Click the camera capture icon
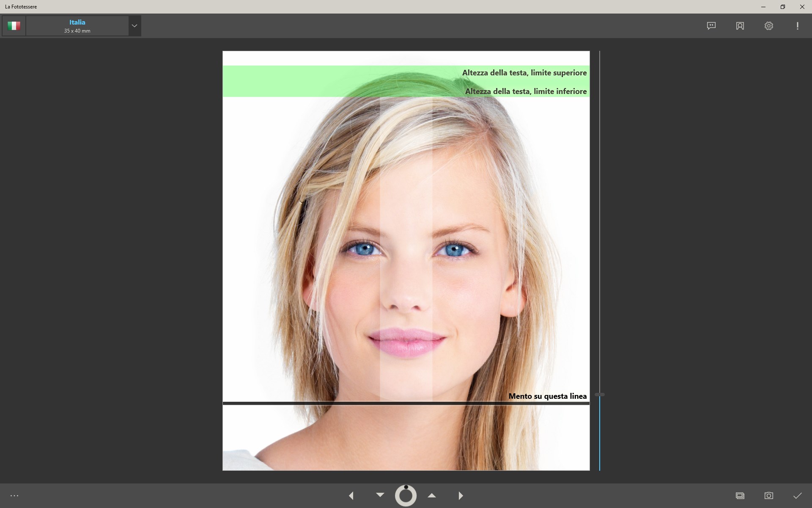The width and height of the screenshot is (812, 508). [x=768, y=495]
